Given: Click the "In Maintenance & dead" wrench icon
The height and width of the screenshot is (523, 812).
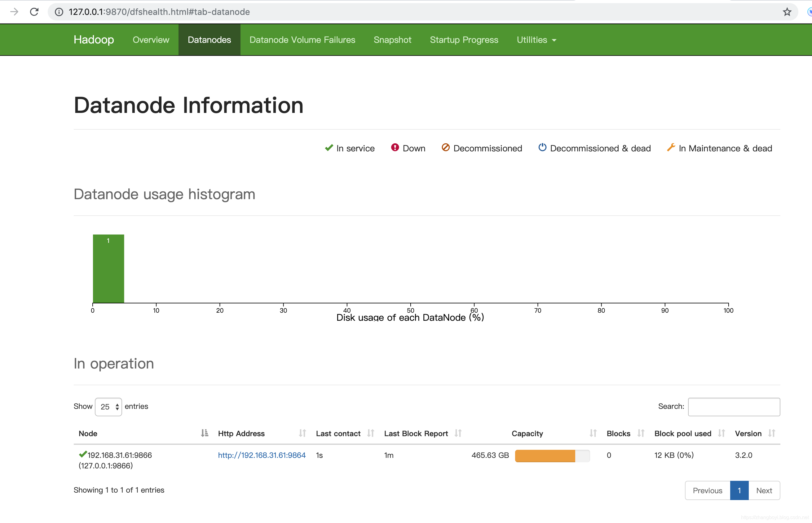Looking at the screenshot, I should pos(671,147).
